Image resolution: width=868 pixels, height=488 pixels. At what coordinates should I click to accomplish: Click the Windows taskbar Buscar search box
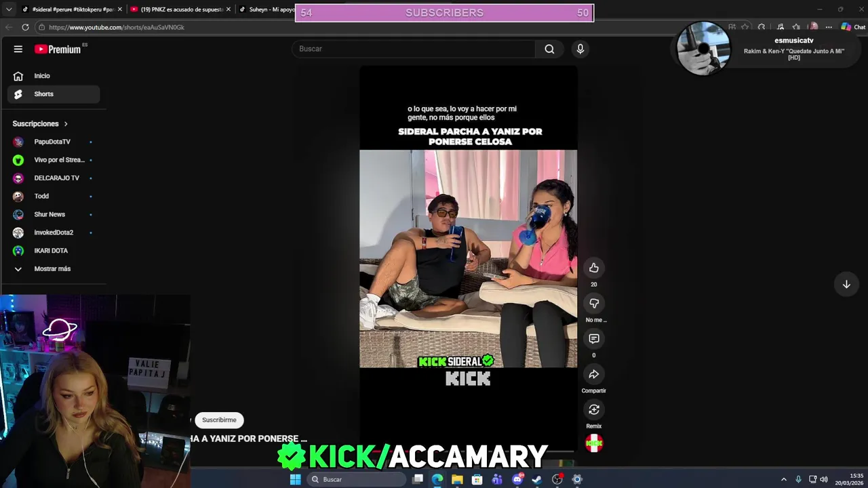click(357, 479)
